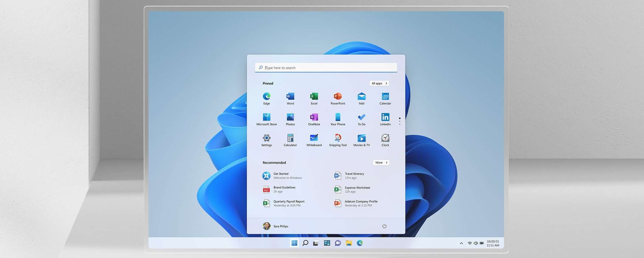This screenshot has width=644, height=258.
Task: Open Sara Philips user account menu
Action: coord(276,226)
